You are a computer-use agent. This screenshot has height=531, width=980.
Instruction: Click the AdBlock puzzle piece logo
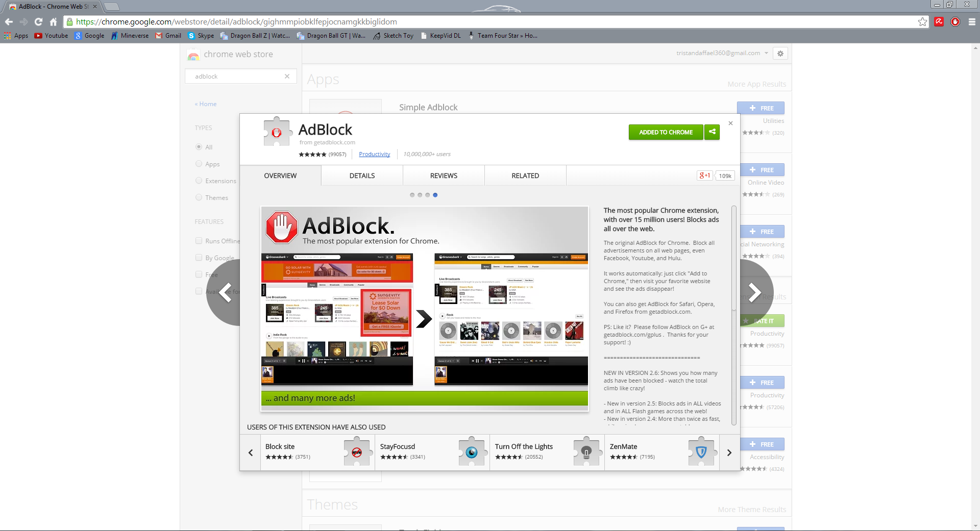tap(277, 132)
